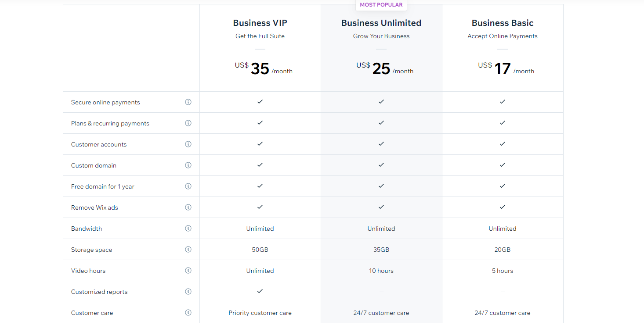644x336 pixels.
Task: Click the MOST POPULAR badge
Action: pos(381,5)
